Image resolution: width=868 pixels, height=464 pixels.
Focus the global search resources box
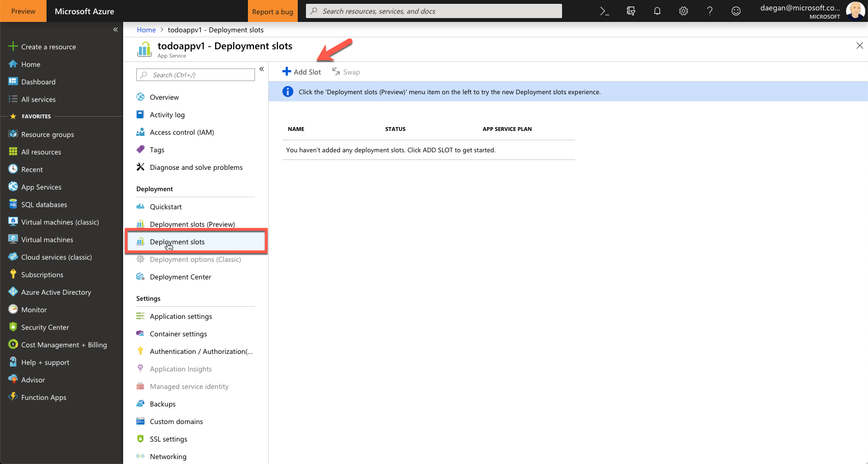(x=434, y=11)
